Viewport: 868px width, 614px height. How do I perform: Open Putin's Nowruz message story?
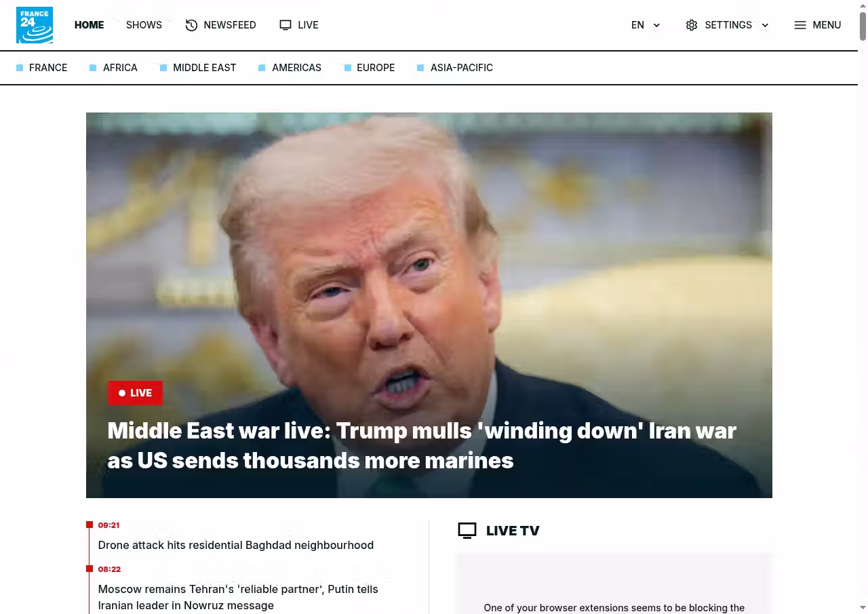[238, 597]
